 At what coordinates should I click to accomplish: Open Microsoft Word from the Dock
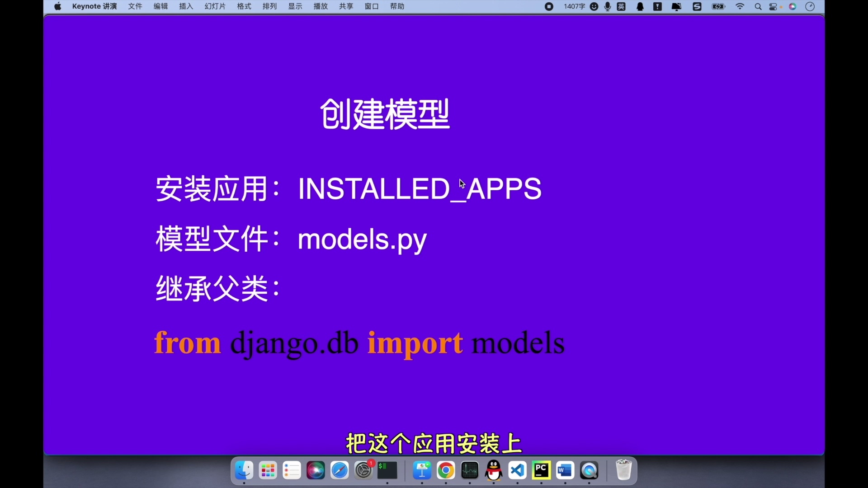coord(565,471)
